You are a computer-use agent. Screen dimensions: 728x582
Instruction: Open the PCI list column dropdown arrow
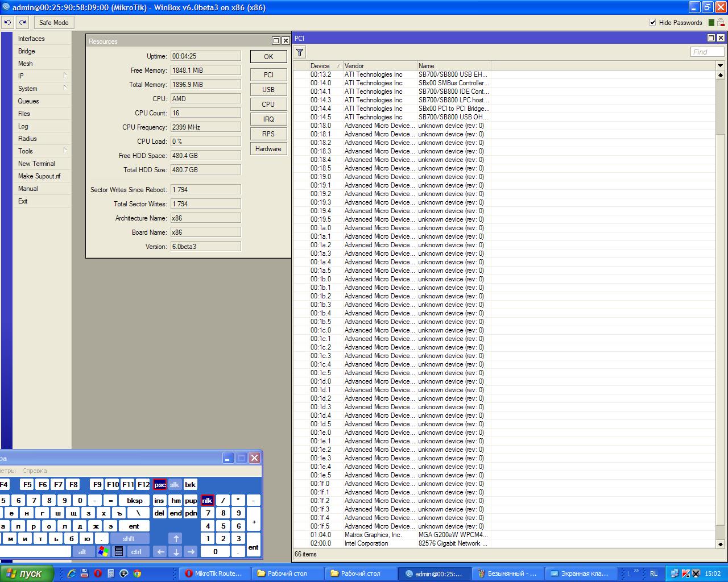point(720,65)
